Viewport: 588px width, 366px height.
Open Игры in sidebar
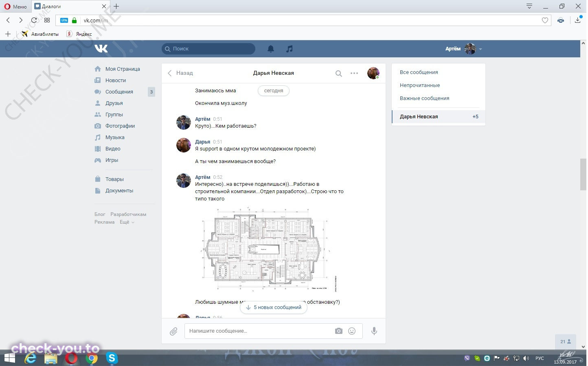click(112, 160)
